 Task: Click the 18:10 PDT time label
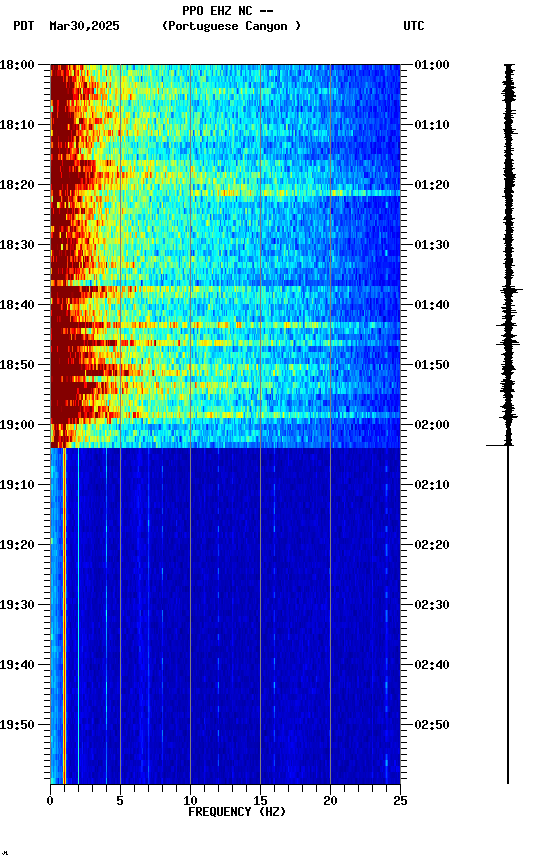pyautogui.click(x=17, y=125)
